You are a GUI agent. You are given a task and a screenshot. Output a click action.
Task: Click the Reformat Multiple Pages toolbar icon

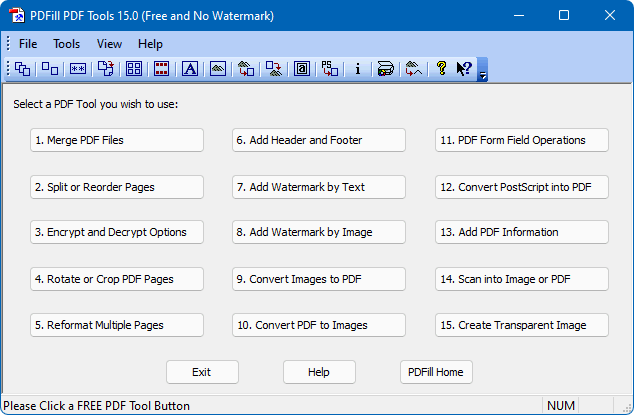tap(134, 69)
